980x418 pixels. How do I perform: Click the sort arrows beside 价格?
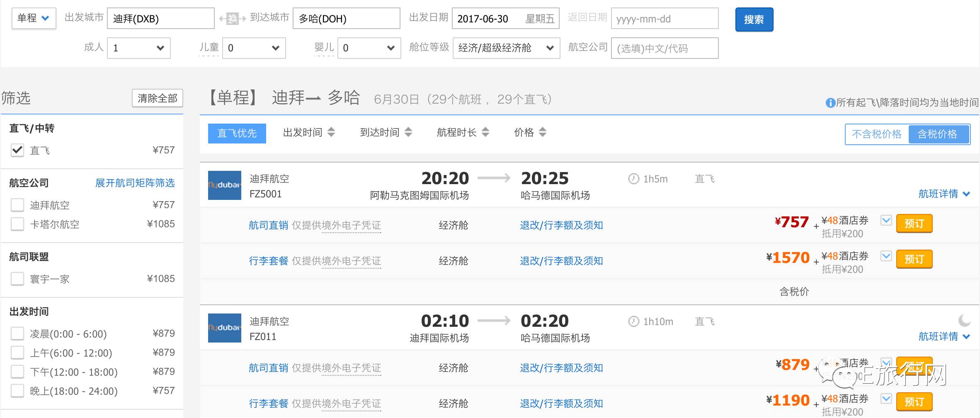click(542, 132)
